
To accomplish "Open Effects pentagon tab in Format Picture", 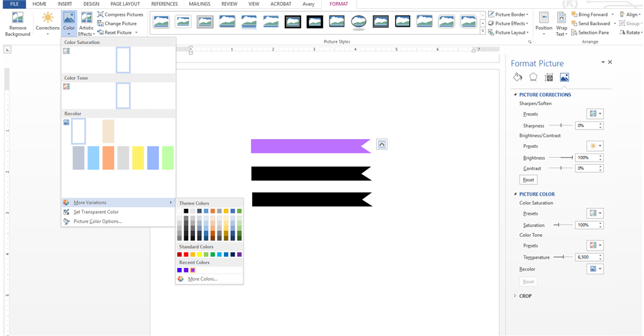I will point(533,77).
